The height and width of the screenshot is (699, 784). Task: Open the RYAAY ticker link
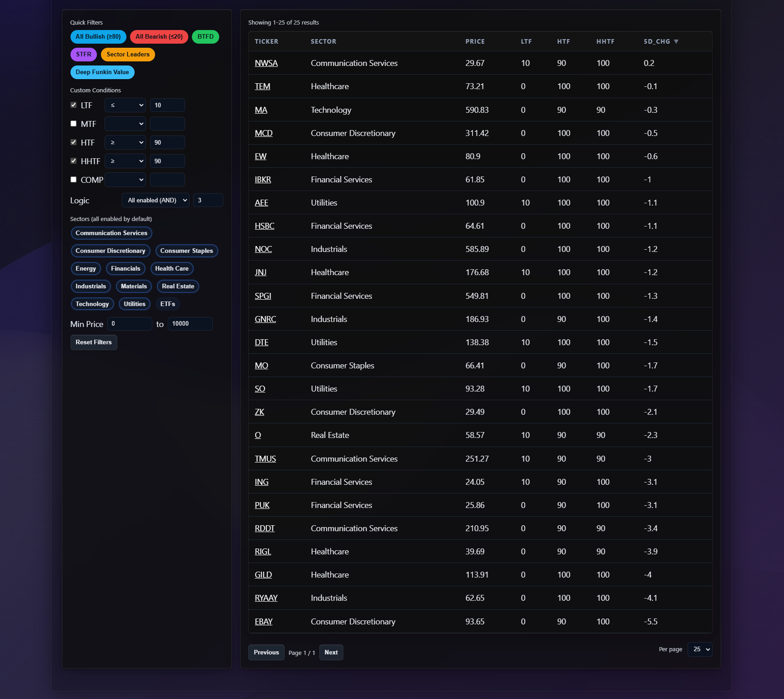click(266, 598)
